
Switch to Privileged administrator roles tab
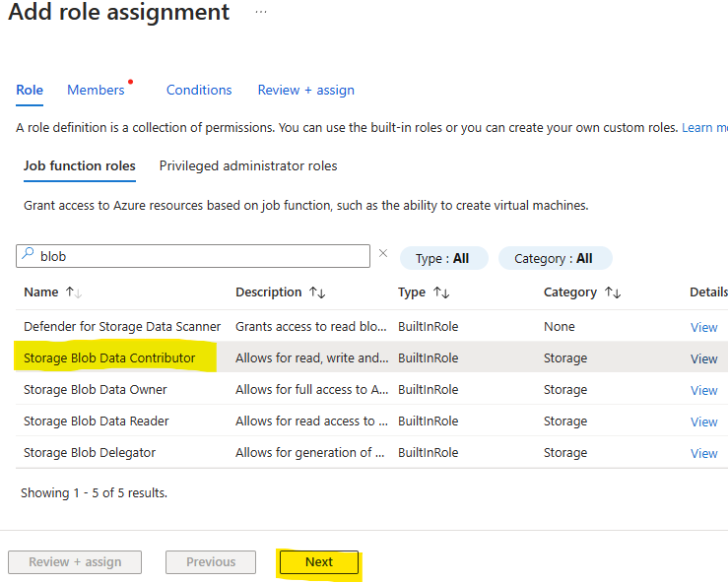tap(248, 166)
